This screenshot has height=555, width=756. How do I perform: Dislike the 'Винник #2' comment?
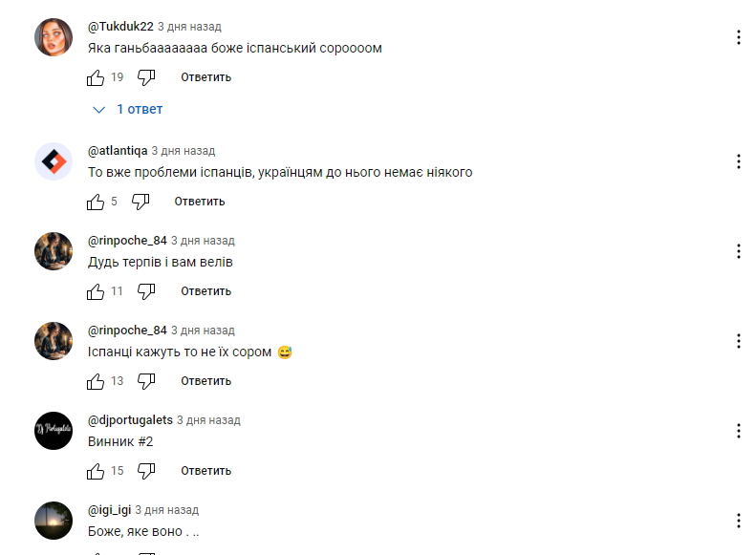146,471
